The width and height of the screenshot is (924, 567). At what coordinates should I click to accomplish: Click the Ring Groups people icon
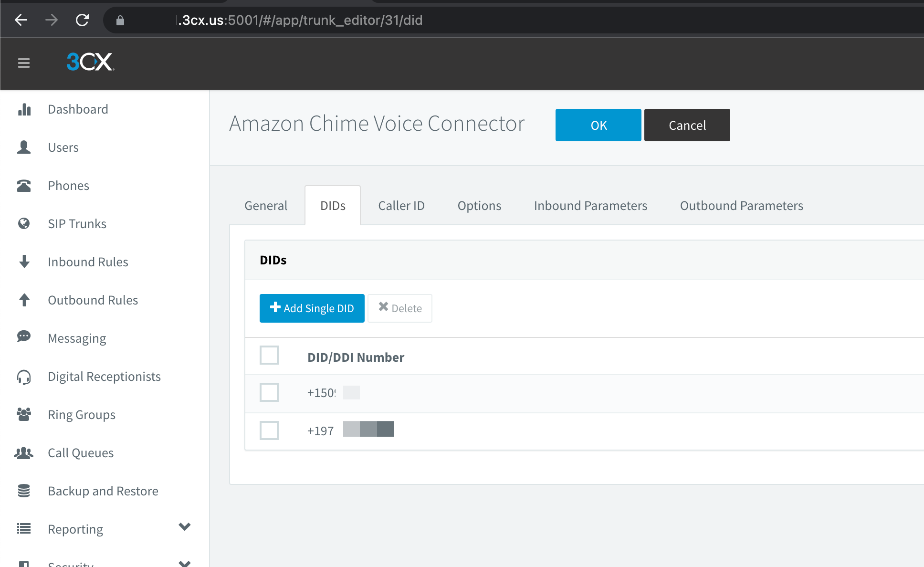point(24,414)
